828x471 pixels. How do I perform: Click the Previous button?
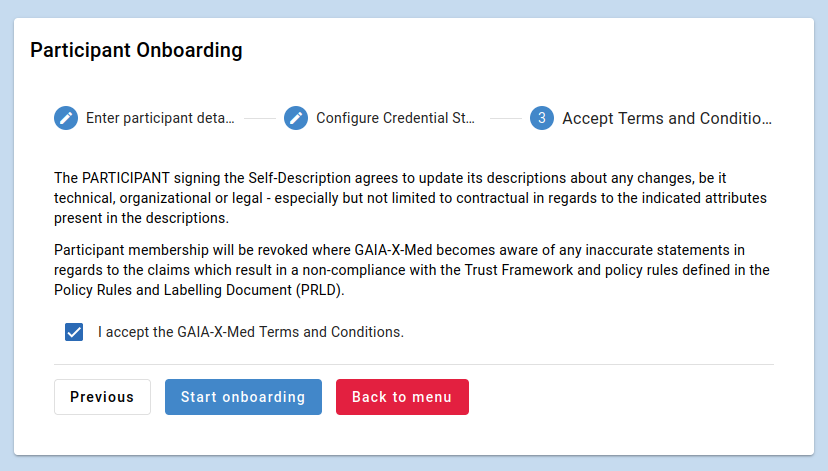(102, 397)
